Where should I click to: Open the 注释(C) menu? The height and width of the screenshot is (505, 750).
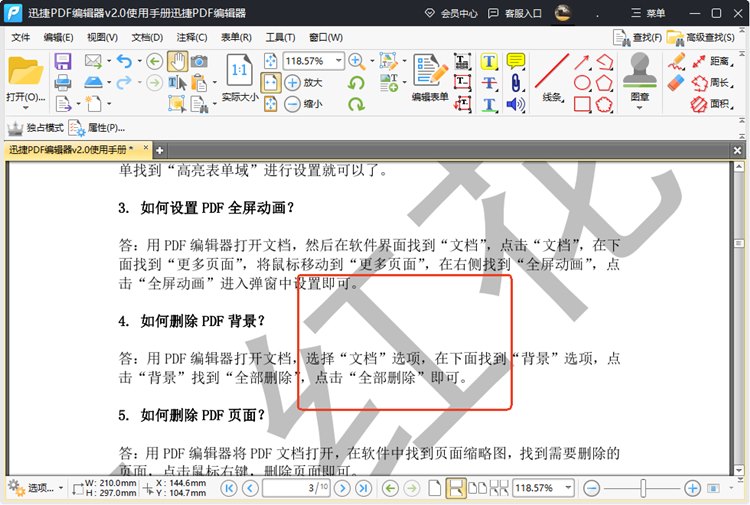[192, 37]
